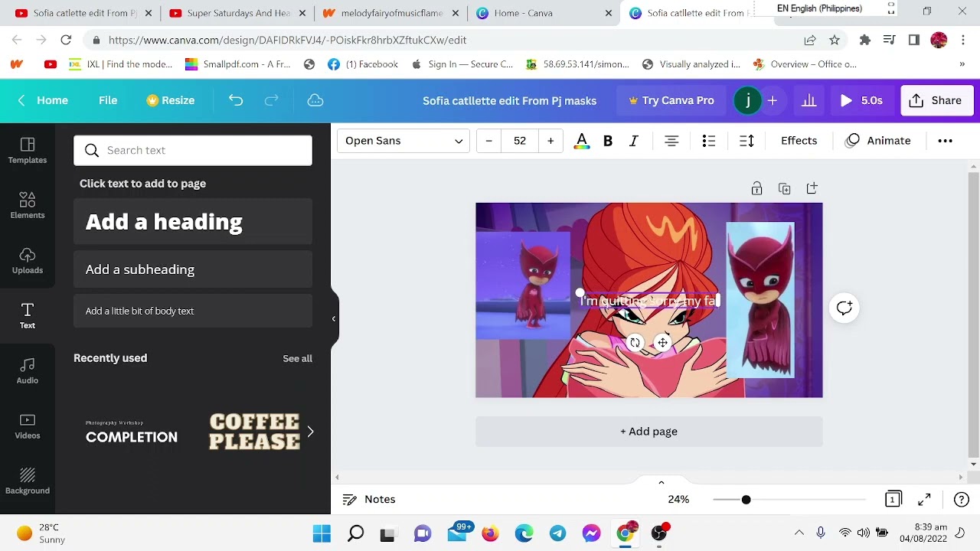
Task: Adjust the zoom slider handle
Action: (746, 500)
